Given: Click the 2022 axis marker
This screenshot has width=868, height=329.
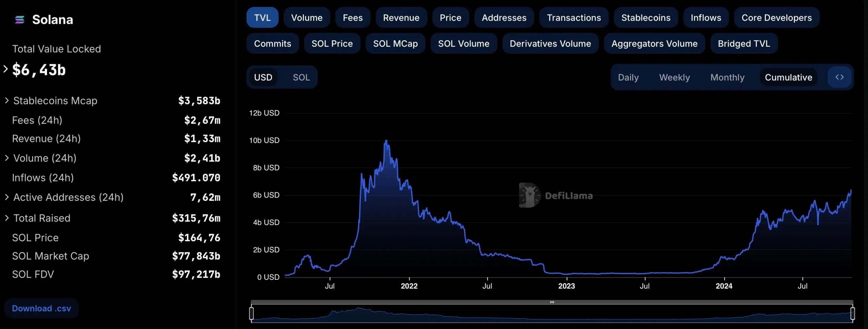Looking at the screenshot, I should (x=409, y=286).
